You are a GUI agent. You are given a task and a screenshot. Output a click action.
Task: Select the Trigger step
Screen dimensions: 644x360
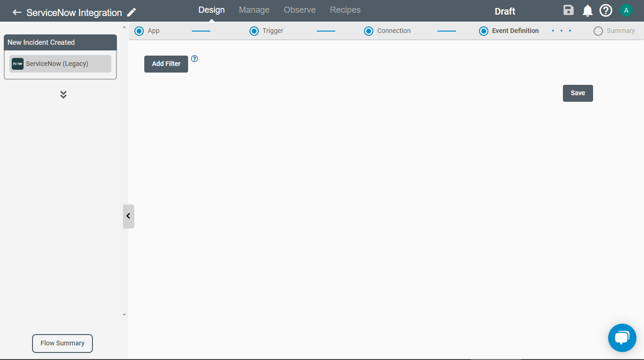click(266, 31)
